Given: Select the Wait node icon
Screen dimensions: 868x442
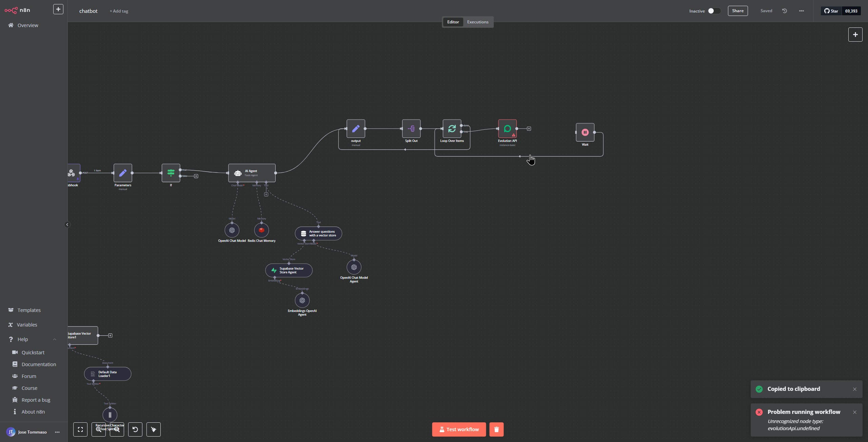Looking at the screenshot, I should click(x=585, y=132).
